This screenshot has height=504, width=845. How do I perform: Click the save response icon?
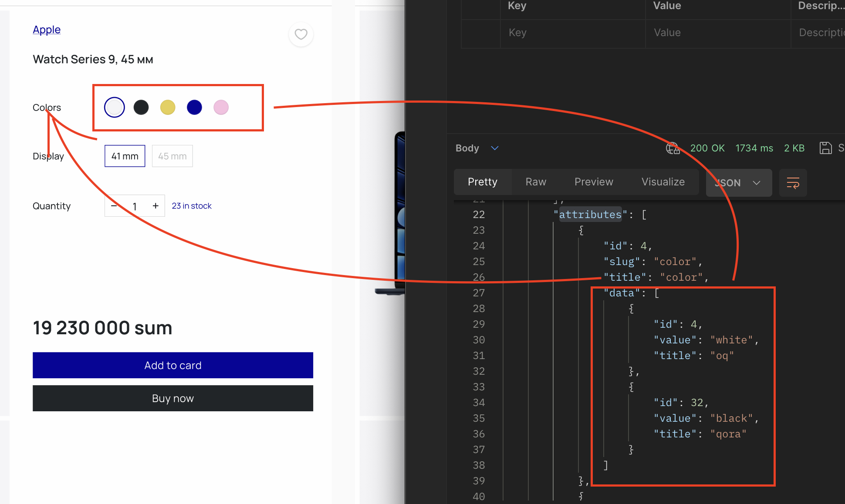click(x=825, y=148)
